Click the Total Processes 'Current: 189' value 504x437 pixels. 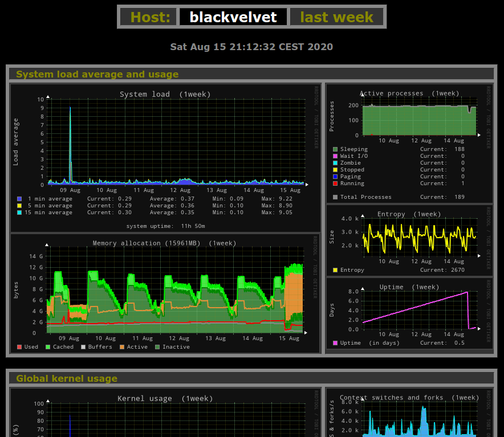(x=442, y=197)
